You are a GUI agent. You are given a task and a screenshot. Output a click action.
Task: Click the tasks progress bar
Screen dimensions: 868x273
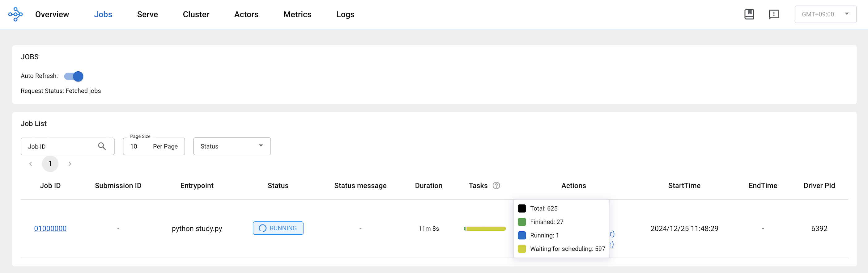coord(485,229)
